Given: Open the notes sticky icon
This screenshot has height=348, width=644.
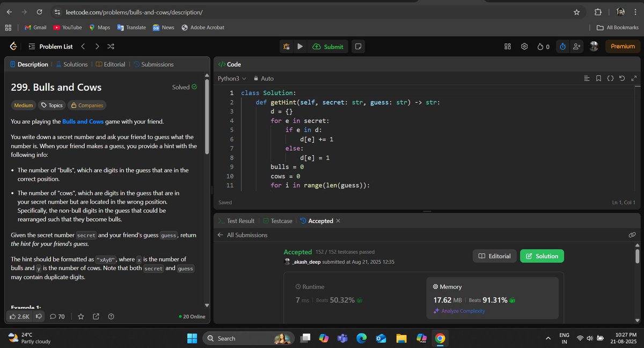Looking at the screenshot, I should 358,47.
